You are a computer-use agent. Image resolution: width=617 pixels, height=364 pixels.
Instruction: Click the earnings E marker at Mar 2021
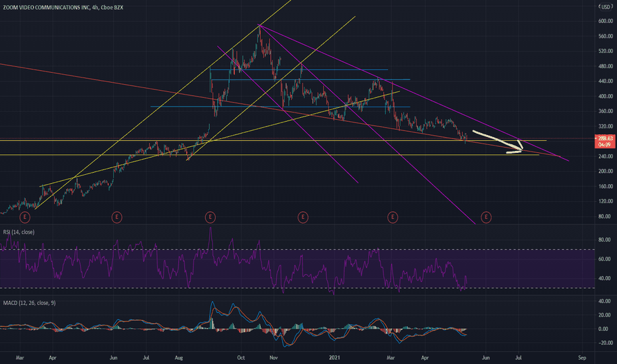393,217
